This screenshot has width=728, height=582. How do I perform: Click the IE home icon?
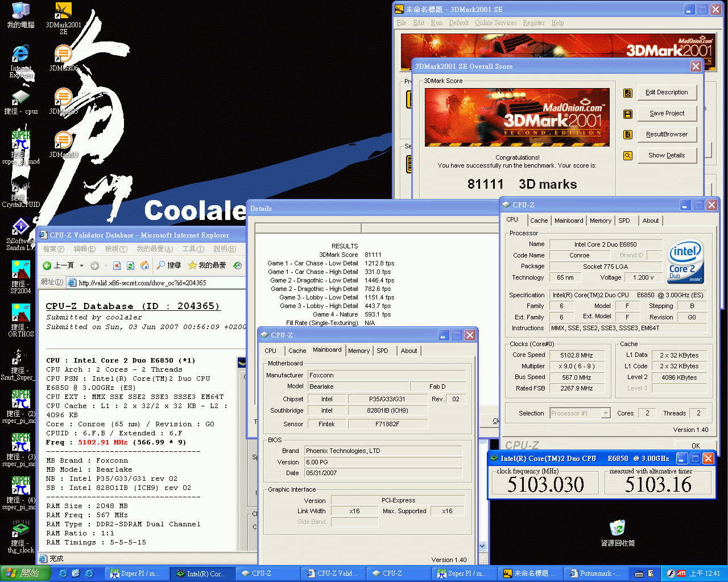144,265
